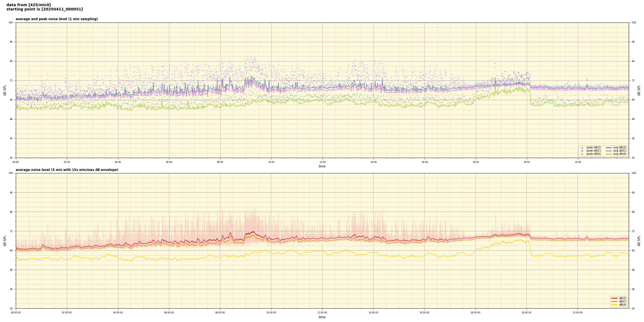Click the avg dB(C) pink line legend swatch
The image size is (644, 322).
[x=609, y=151]
